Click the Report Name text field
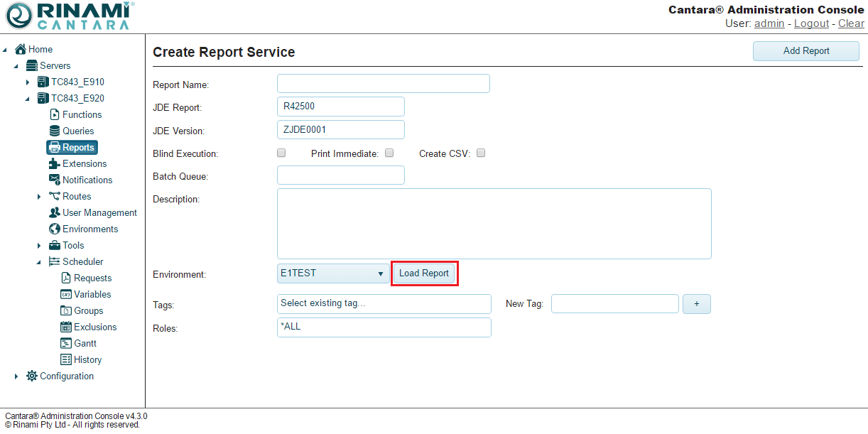868x434 pixels. tap(383, 84)
